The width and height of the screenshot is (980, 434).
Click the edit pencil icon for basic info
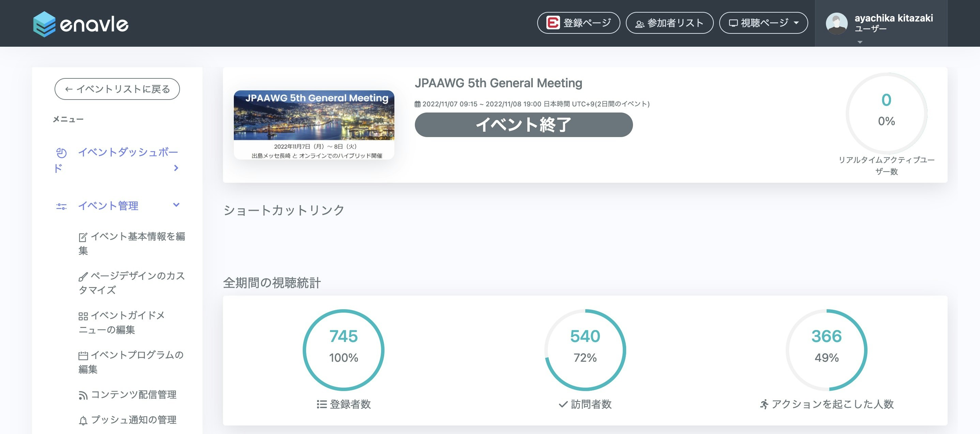(x=83, y=237)
